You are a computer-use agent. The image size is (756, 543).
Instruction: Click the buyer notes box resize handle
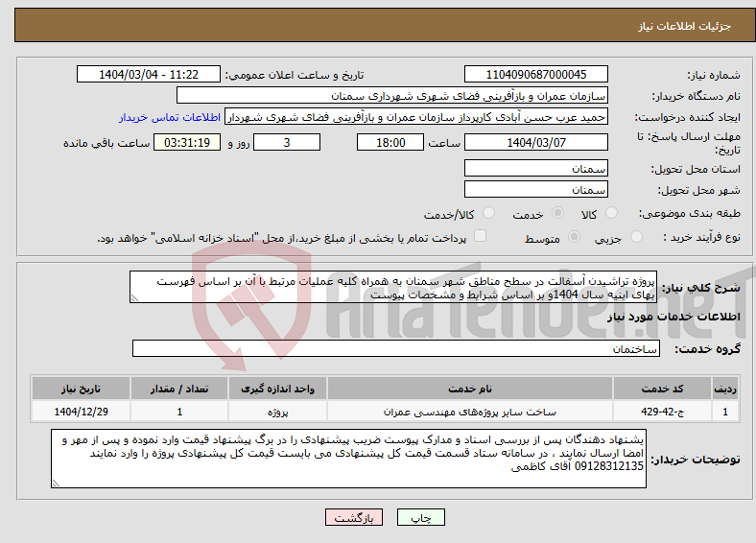56,484
